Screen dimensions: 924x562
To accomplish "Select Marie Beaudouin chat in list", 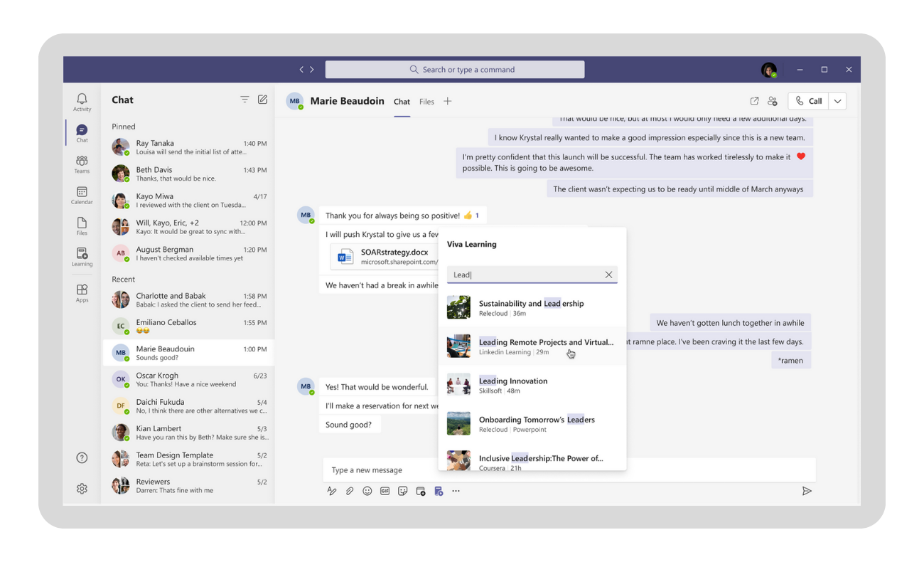I will coord(188,353).
